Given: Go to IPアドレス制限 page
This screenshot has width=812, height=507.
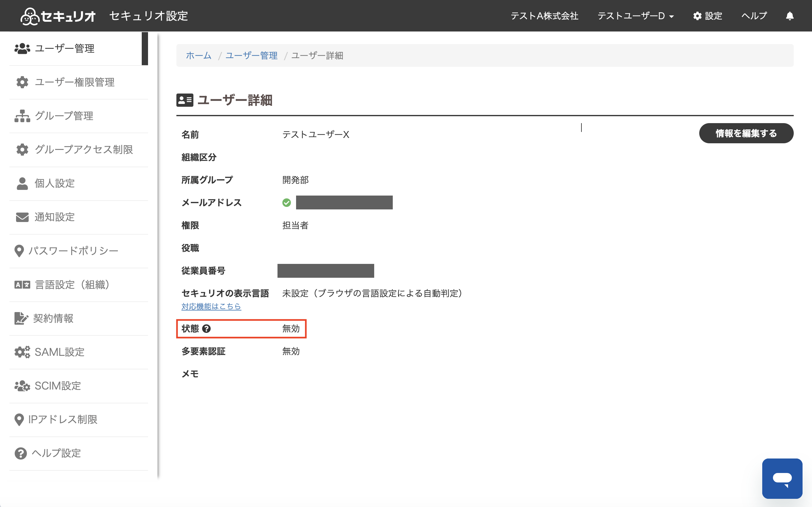Looking at the screenshot, I should click(78, 419).
